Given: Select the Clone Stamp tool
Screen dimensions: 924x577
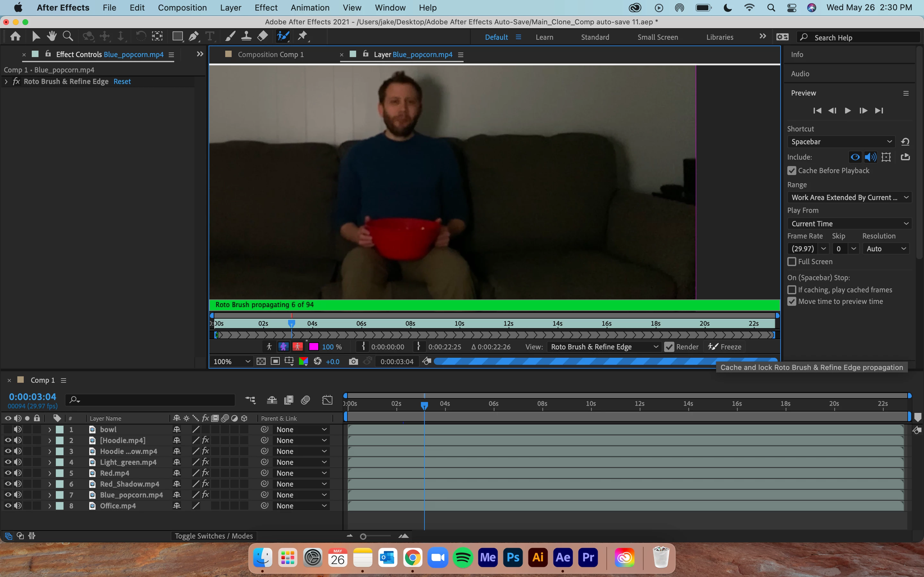Looking at the screenshot, I should [x=246, y=37].
